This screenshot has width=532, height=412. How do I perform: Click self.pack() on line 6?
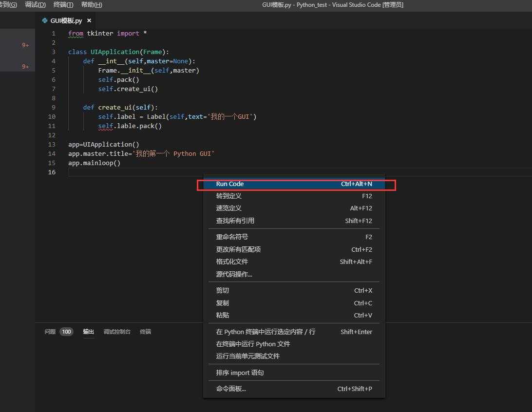[x=119, y=80]
